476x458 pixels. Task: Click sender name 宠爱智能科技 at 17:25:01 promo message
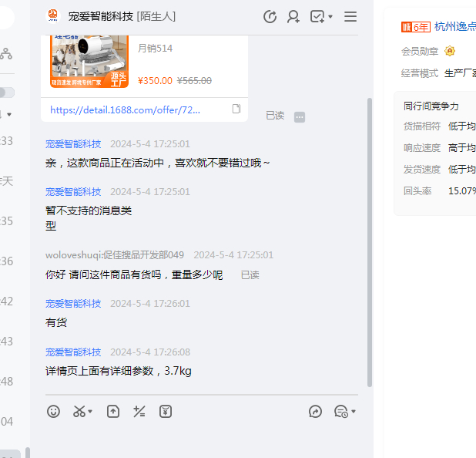coord(73,143)
